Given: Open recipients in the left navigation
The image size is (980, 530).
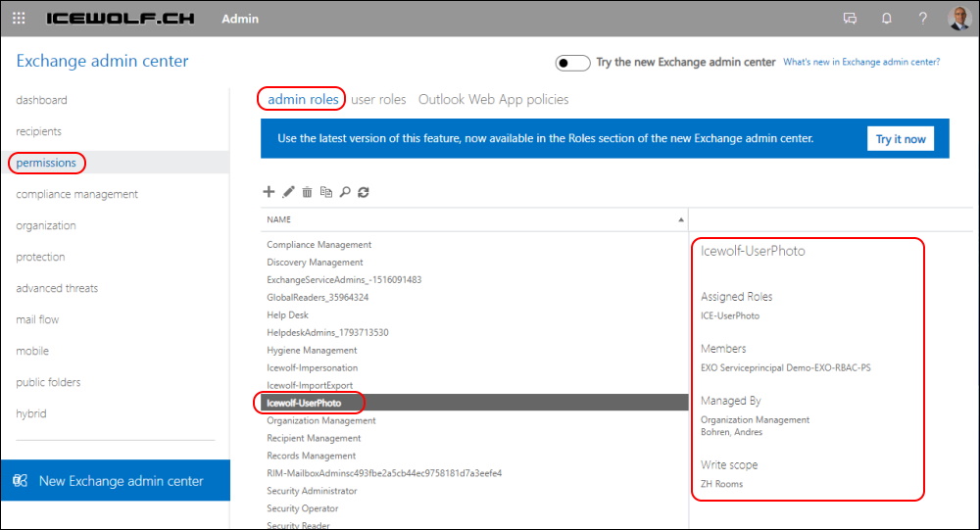Looking at the screenshot, I should 39,131.
